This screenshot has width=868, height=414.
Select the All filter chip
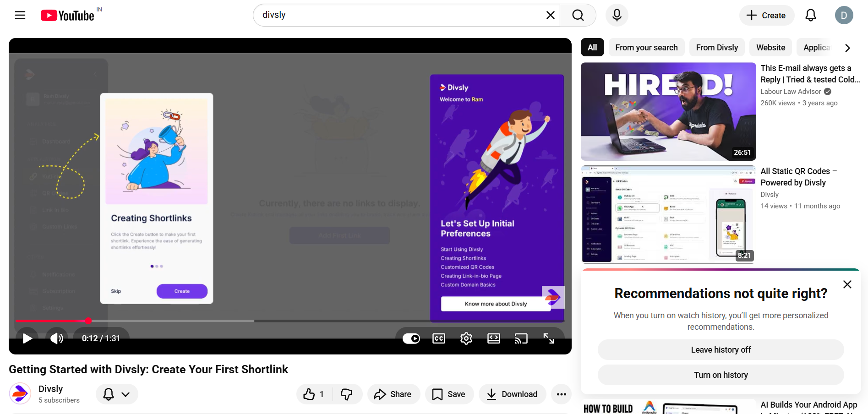[592, 48]
